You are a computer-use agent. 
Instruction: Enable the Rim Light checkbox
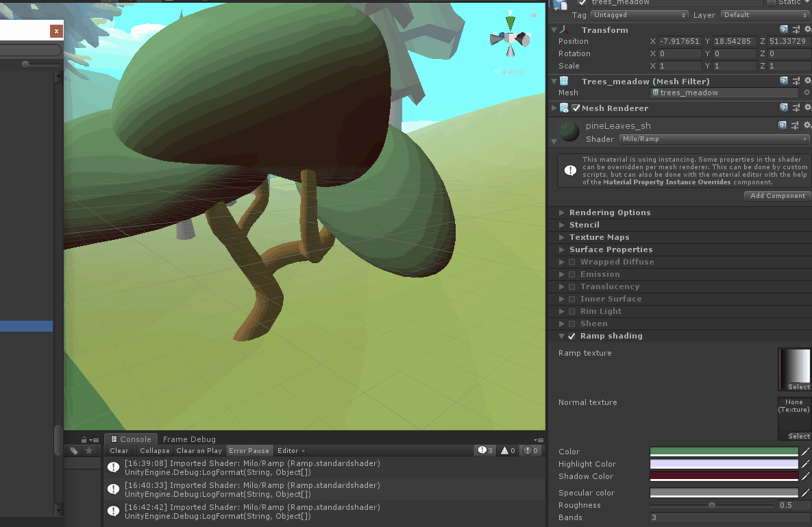pyautogui.click(x=571, y=312)
